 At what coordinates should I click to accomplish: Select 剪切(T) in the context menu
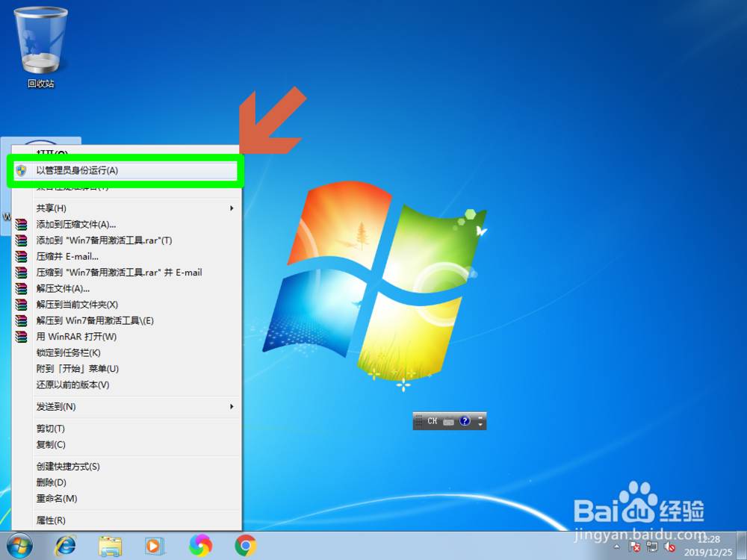click(127, 429)
